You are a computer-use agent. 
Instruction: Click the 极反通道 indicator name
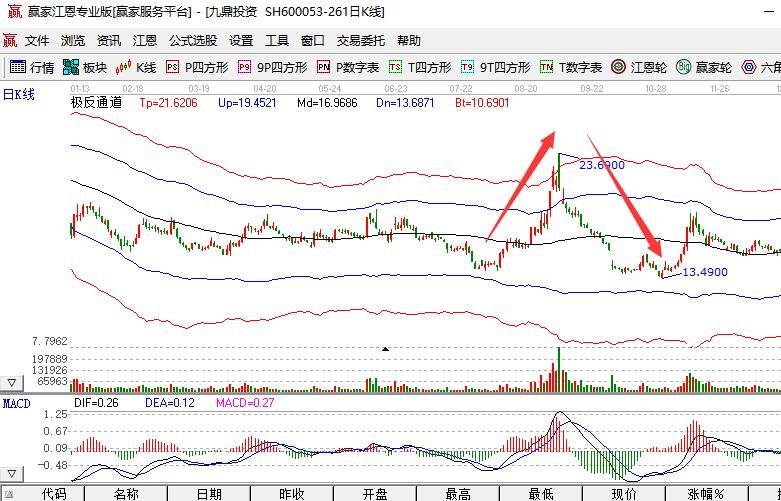[96, 103]
